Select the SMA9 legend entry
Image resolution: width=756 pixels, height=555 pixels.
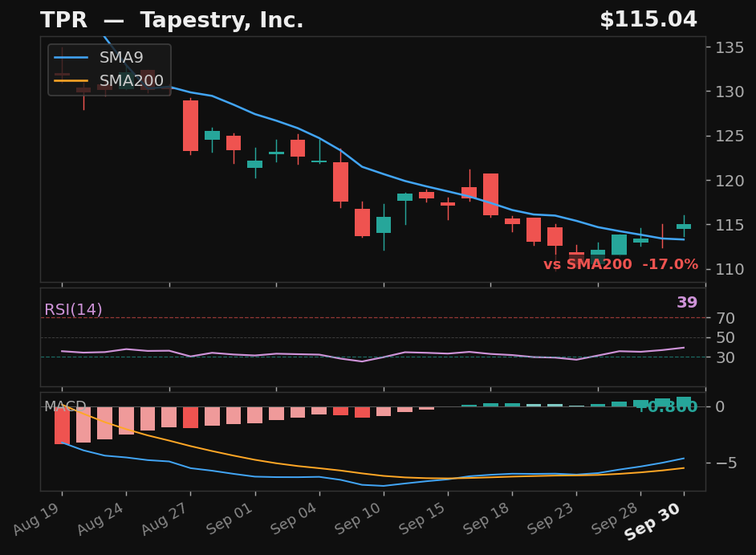coord(99,58)
